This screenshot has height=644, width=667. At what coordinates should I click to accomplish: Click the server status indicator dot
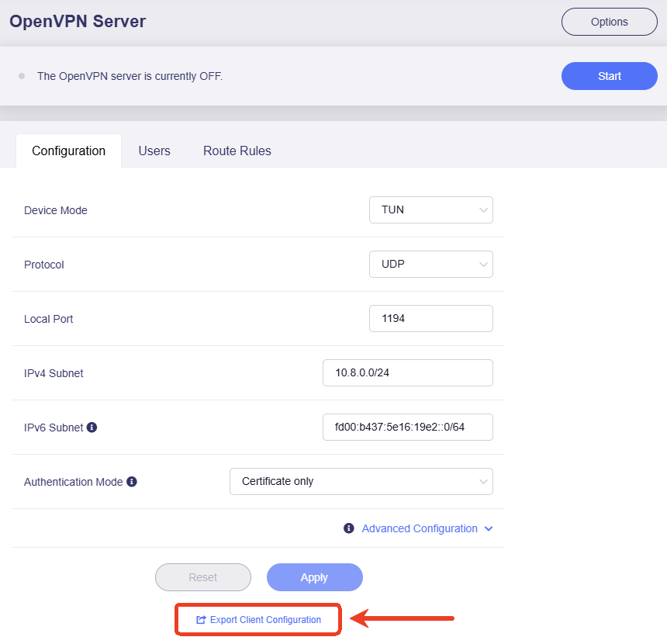click(x=21, y=75)
